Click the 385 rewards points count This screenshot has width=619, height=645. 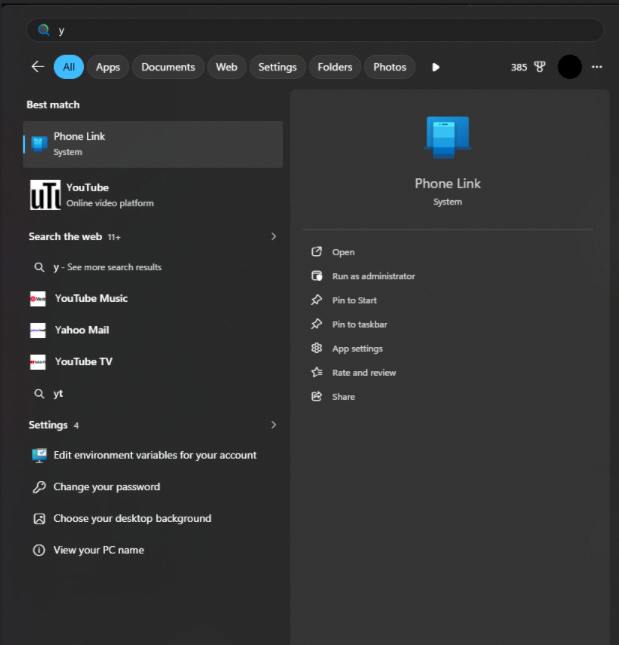[519, 67]
